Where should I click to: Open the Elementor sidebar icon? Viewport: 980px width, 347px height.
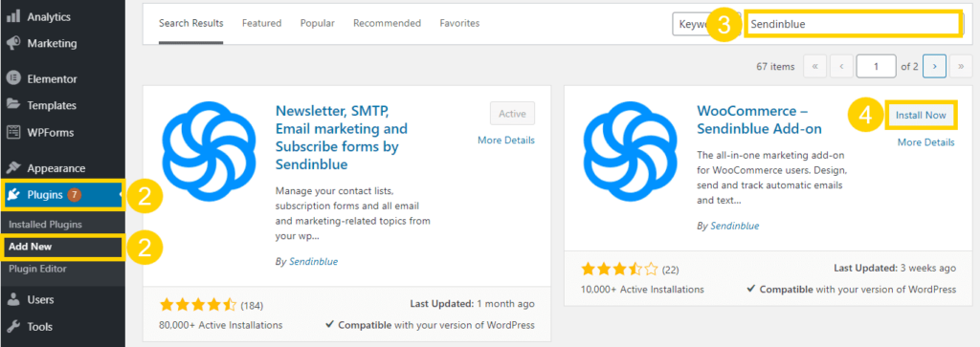tap(13, 79)
